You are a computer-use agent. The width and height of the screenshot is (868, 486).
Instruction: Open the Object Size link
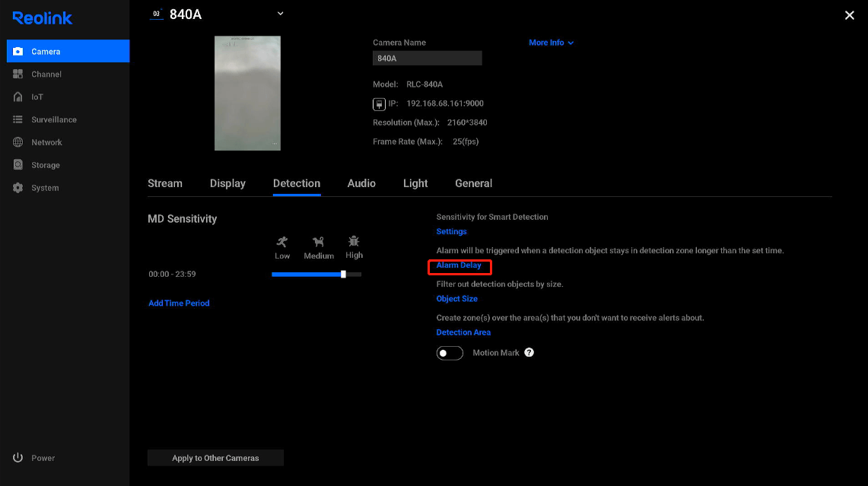click(x=456, y=298)
